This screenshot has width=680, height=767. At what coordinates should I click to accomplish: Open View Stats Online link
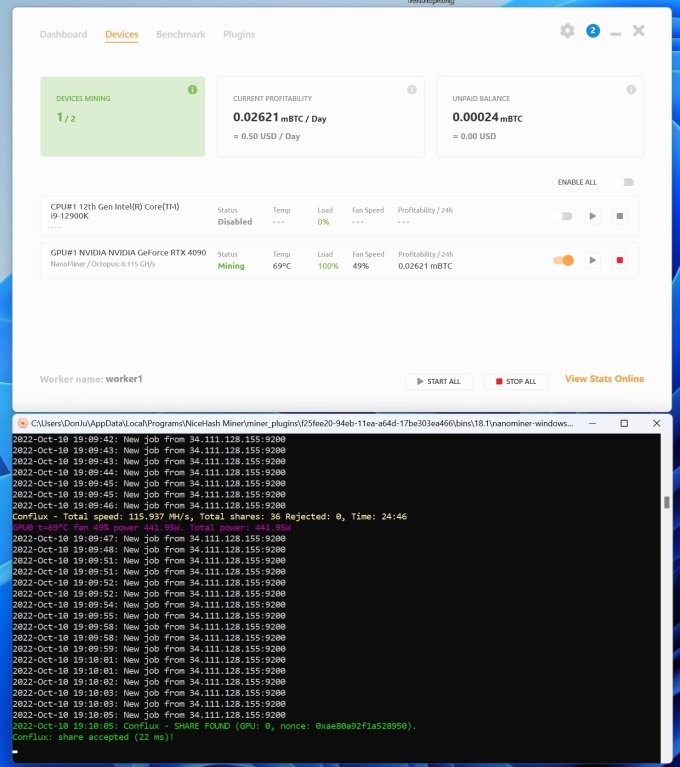[604, 379]
